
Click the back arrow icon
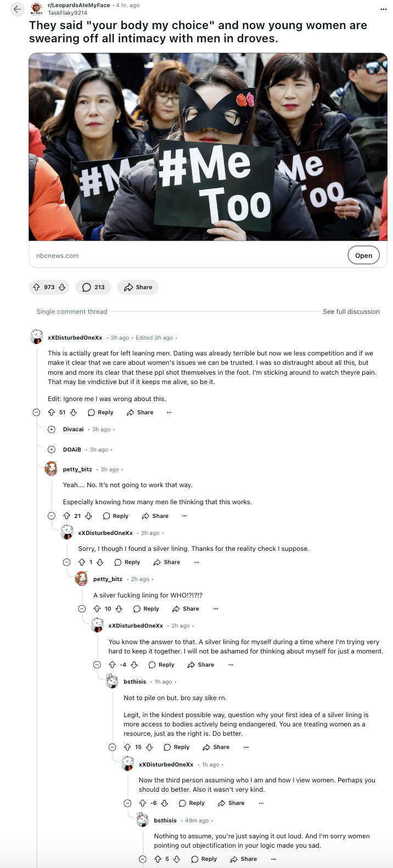(x=17, y=9)
